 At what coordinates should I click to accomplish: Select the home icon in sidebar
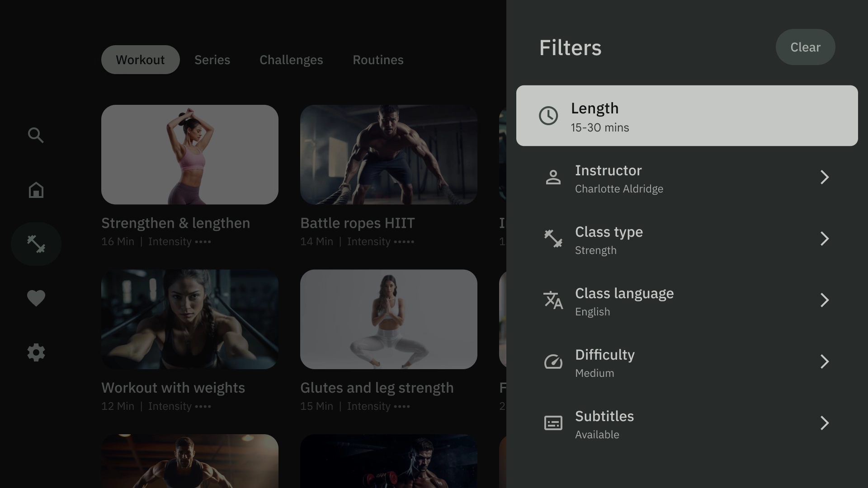click(x=36, y=189)
